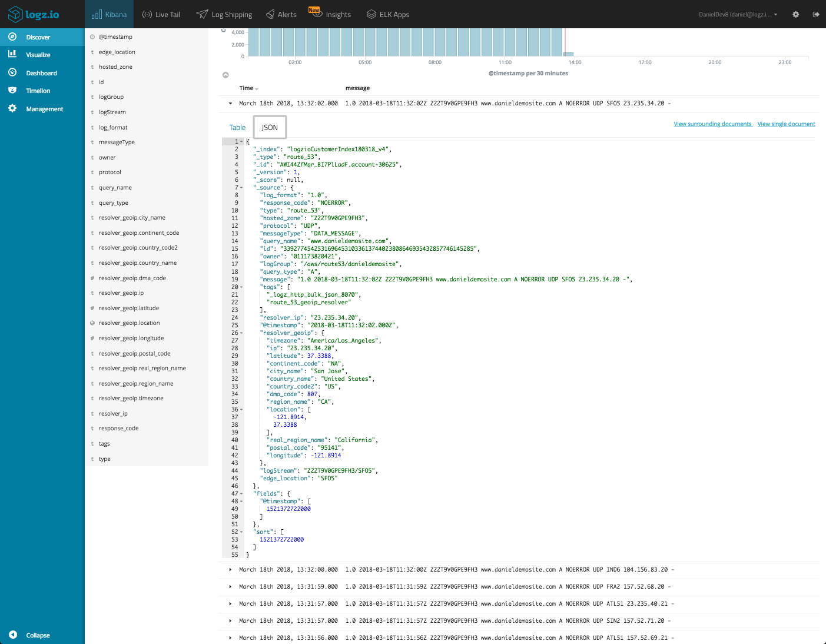Collapse the expanded 13:32:02.000 document row
826x644 pixels.
click(x=230, y=103)
